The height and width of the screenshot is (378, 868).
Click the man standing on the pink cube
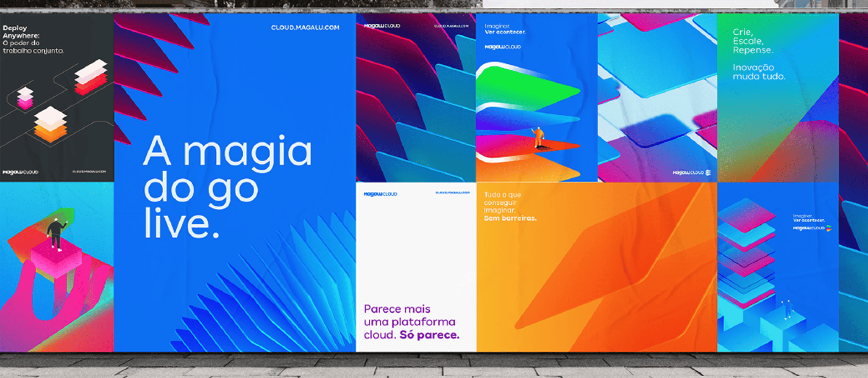click(x=56, y=234)
